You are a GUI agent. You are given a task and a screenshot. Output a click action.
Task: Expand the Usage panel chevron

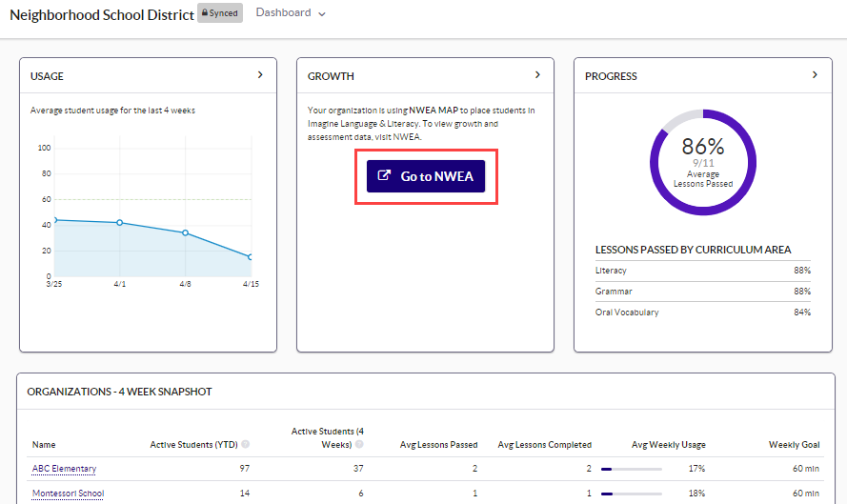pyautogui.click(x=260, y=75)
